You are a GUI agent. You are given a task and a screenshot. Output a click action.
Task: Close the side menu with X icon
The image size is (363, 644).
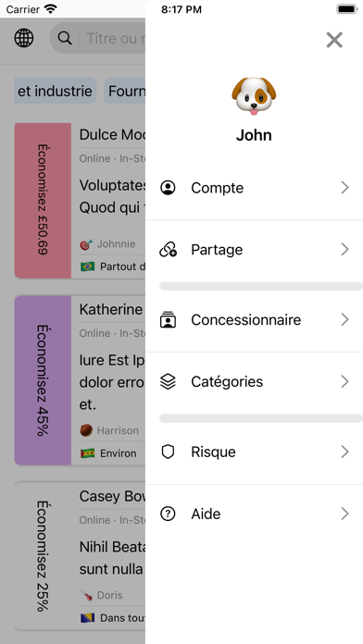334,40
